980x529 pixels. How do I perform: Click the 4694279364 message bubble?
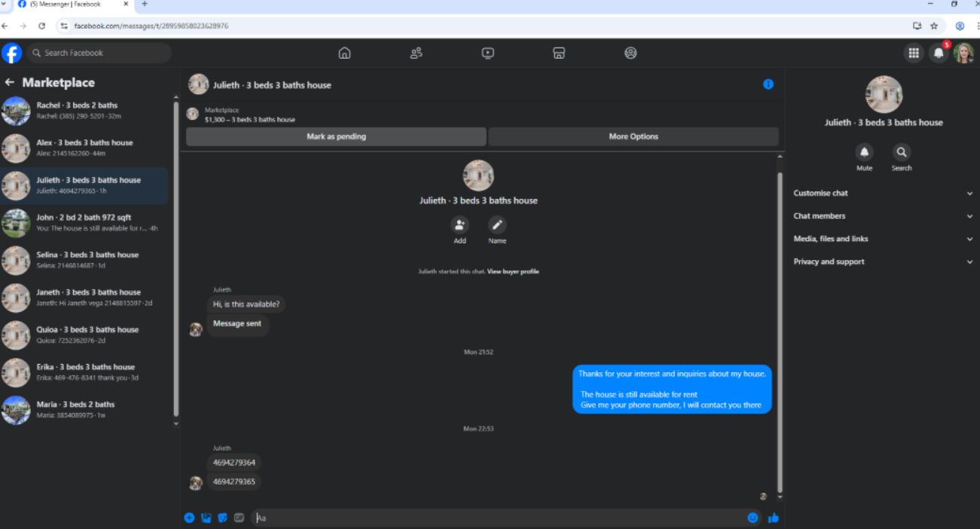pyautogui.click(x=234, y=463)
